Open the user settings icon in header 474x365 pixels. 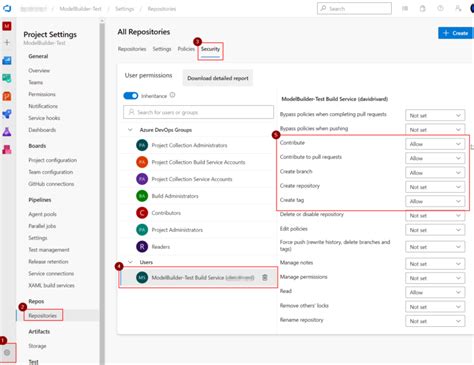(458, 9)
